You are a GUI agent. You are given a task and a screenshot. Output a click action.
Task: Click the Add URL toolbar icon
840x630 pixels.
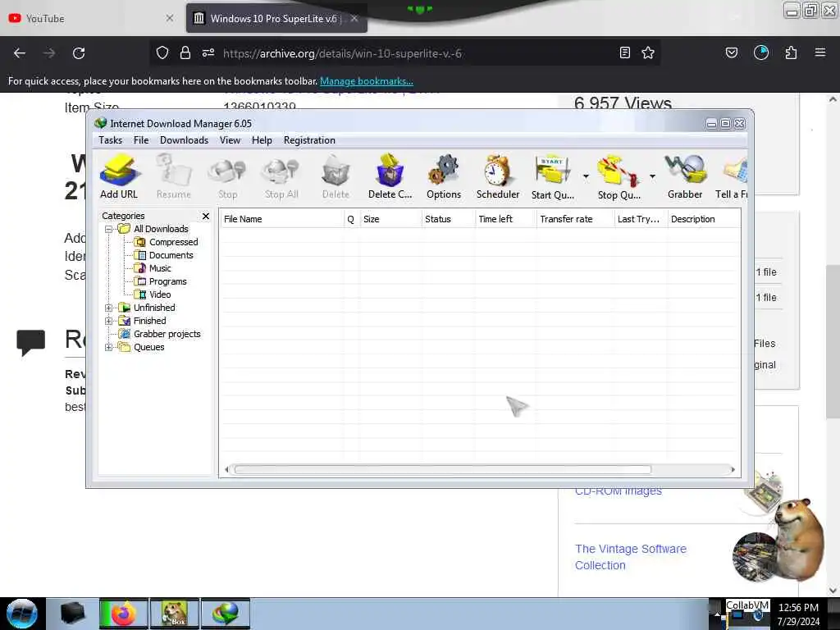119,176
